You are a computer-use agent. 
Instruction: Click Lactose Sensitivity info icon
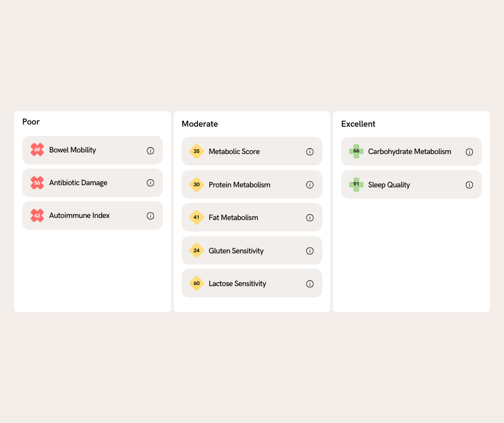pos(310,283)
